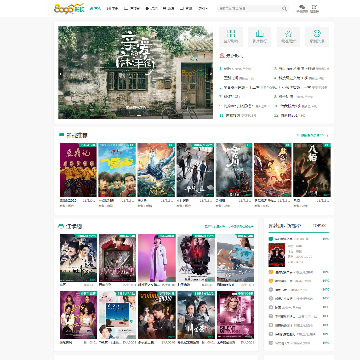Image resolution: width=360 pixels, height=360 pixels.
Task: Open the poster of two armed women in costume
Action: (196, 315)
